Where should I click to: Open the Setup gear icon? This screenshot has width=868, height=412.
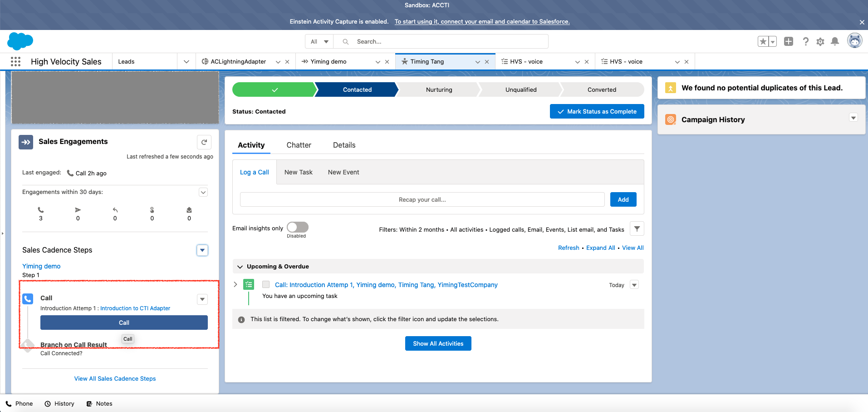coord(820,41)
